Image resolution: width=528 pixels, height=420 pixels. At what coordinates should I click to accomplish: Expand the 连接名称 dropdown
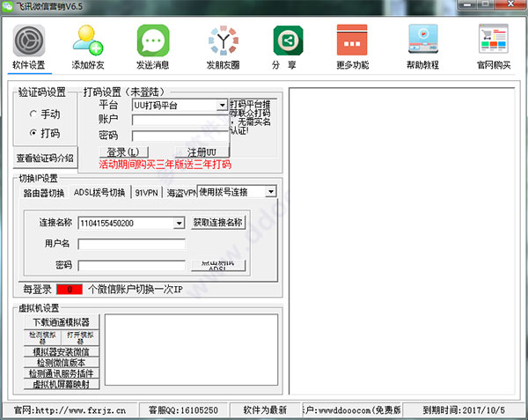coord(179,223)
